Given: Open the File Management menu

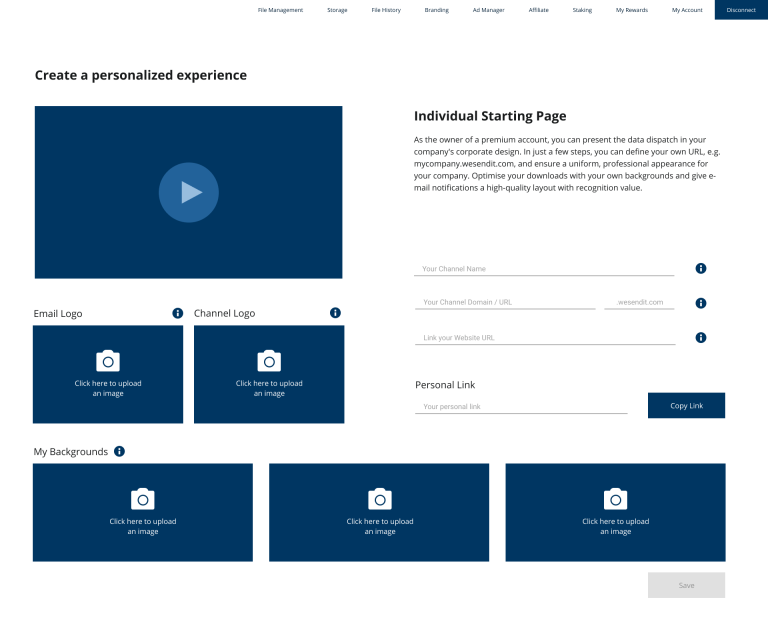Looking at the screenshot, I should [280, 10].
